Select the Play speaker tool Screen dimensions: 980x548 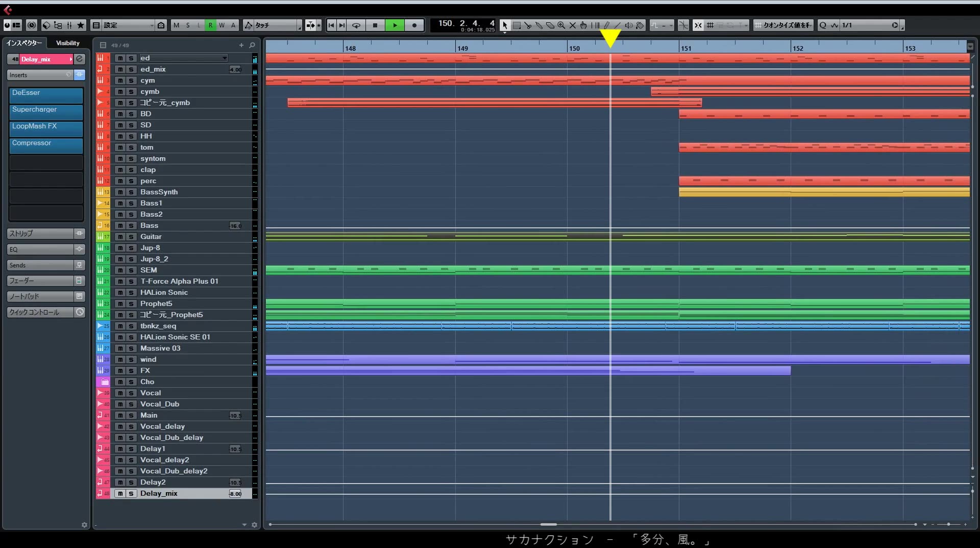[629, 25]
